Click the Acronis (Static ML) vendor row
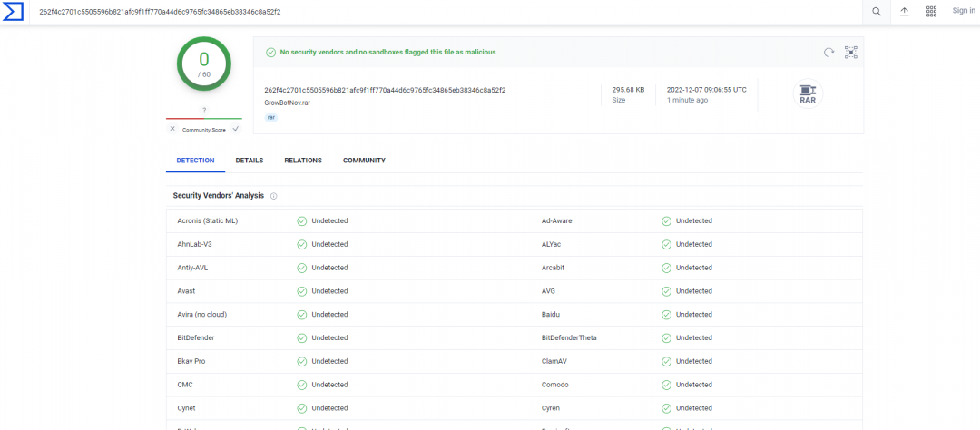Image resolution: width=980 pixels, height=430 pixels. (x=208, y=220)
